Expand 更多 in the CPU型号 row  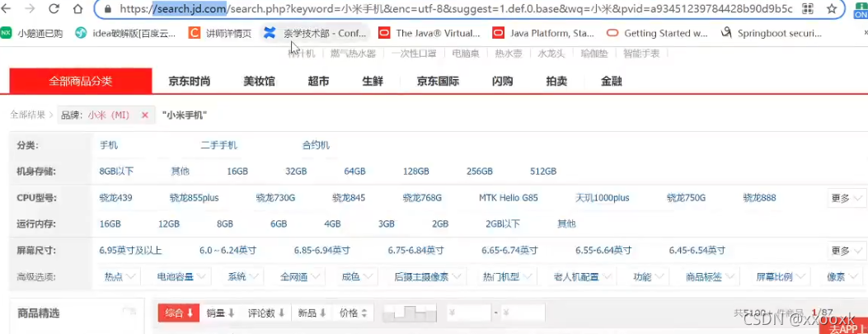847,198
